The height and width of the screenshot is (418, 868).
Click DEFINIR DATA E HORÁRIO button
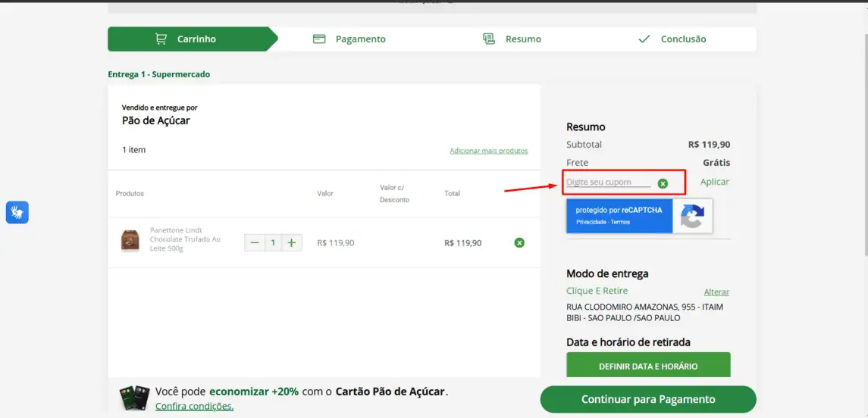click(x=648, y=366)
